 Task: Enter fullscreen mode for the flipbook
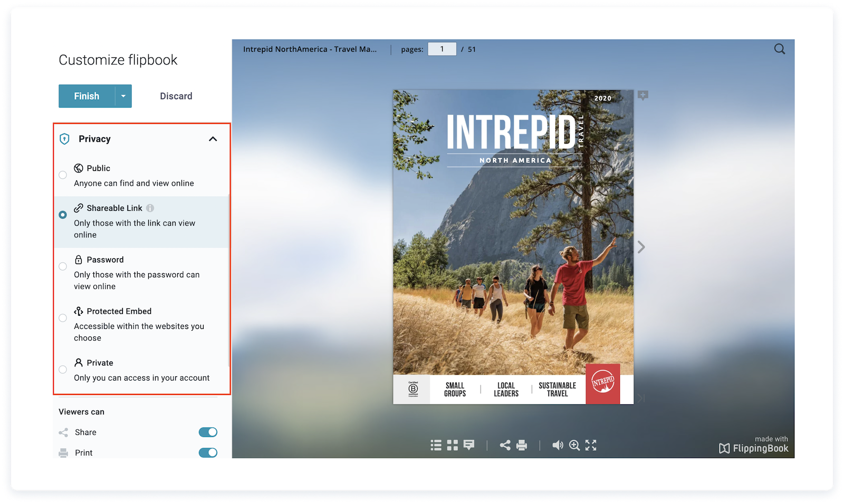coord(591,445)
